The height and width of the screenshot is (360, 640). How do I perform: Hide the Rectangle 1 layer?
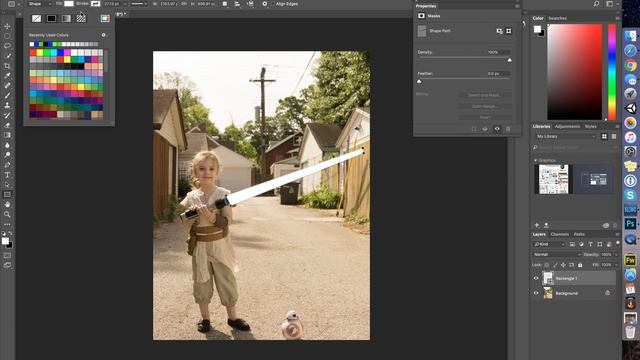pyautogui.click(x=536, y=278)
